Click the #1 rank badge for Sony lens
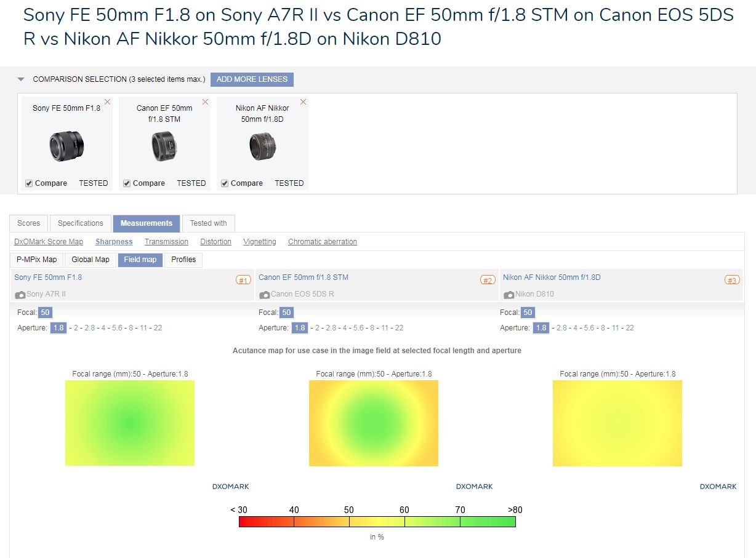 coord(244,280)
